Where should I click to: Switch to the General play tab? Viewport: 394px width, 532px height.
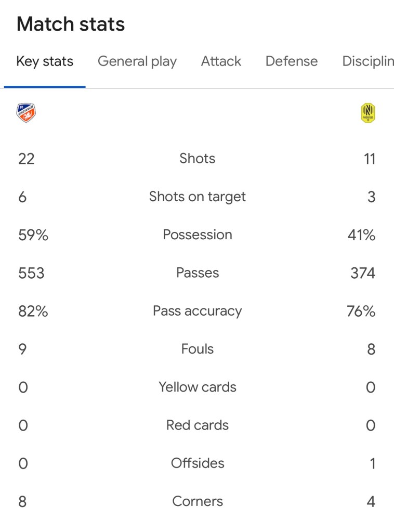point(137,61)
